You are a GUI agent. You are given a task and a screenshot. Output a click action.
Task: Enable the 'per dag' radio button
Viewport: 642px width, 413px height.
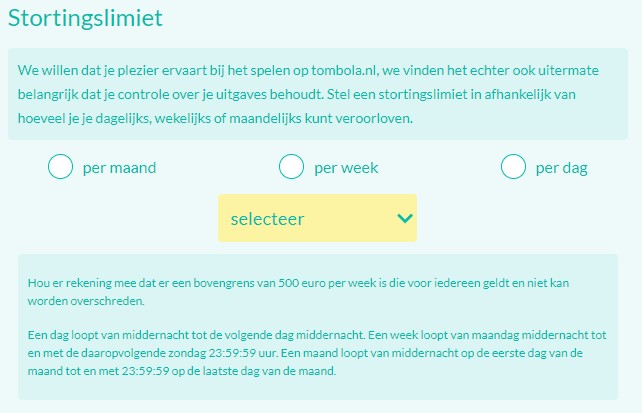pos(513,167)
